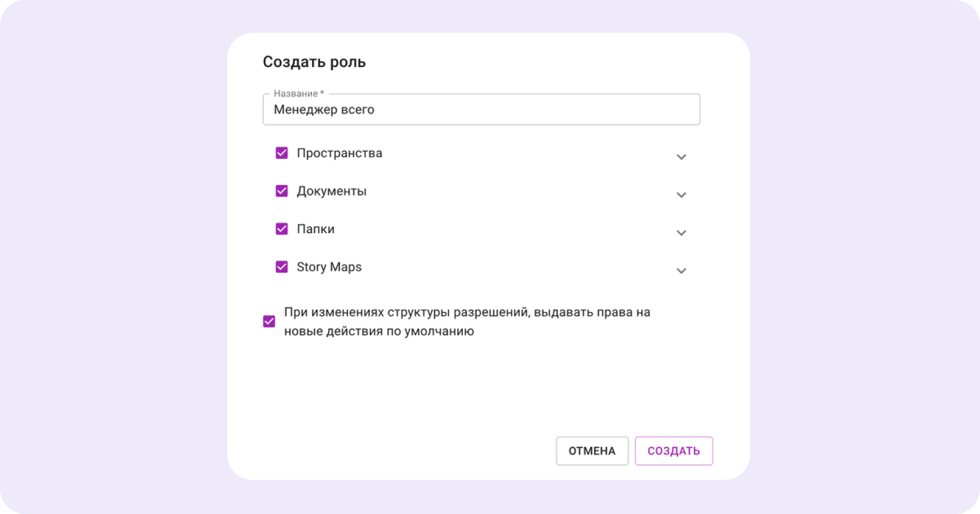Expand the Пространства permissions section
980x514 pixels.
tap(681, 157)
